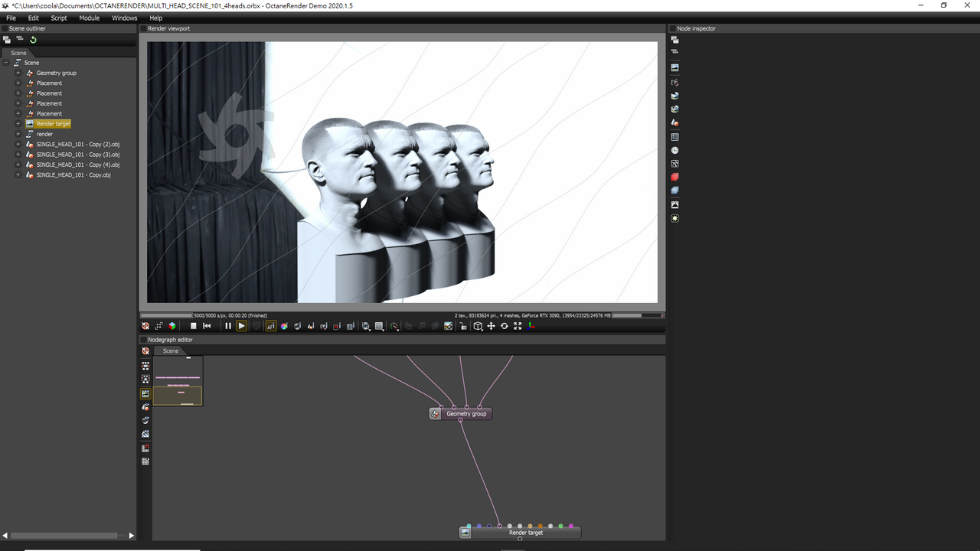Click the unfold nodegraph layout icon
This screenshot has height=551, width=980.
coord(145,366)
